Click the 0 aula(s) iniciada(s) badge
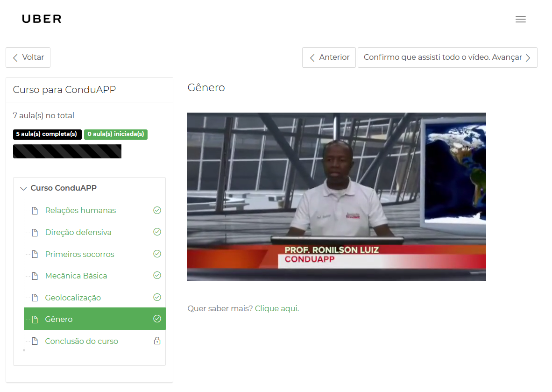Viewport: 552px width, 392px height. coord(116,134)
